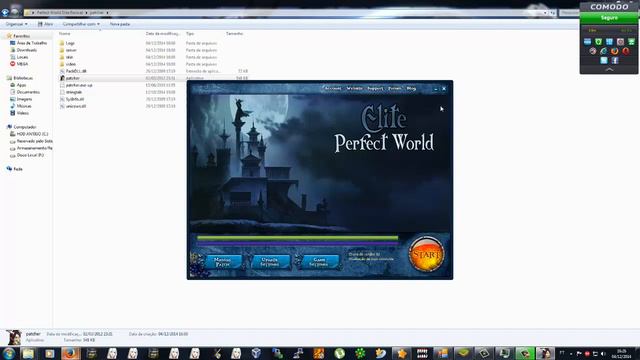This screenshot has height=360, width=640.
Task: Open Downloads in the navigation pane
Action: click(27, 50)
